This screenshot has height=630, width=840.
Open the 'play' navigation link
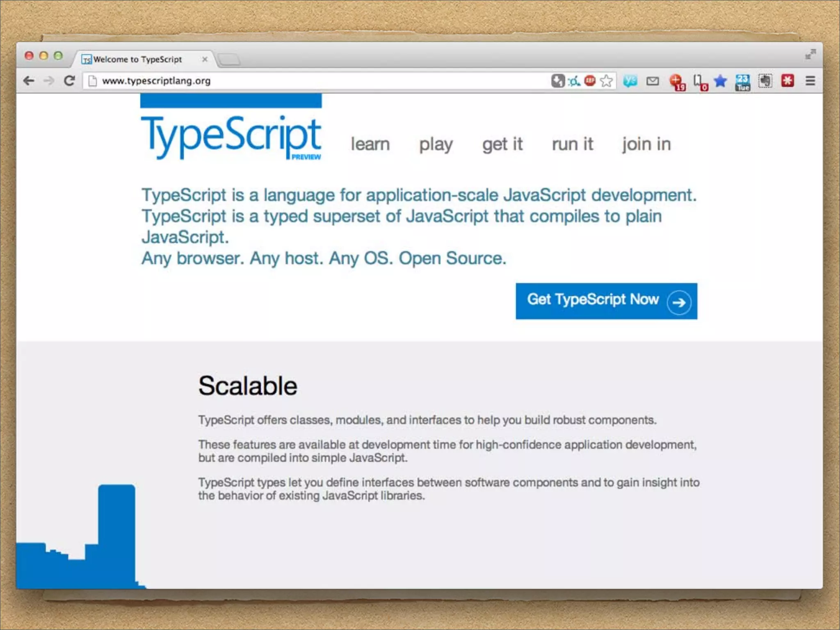pos(436,144)
